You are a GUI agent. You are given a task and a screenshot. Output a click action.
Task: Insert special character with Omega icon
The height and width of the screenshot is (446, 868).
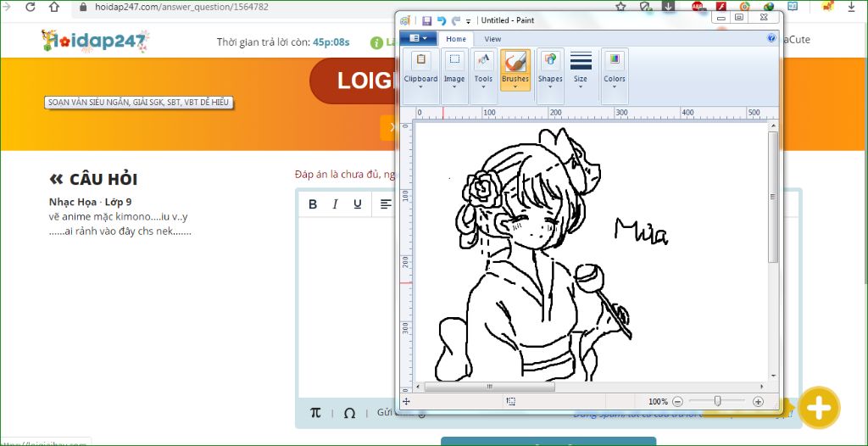[349, 413]
